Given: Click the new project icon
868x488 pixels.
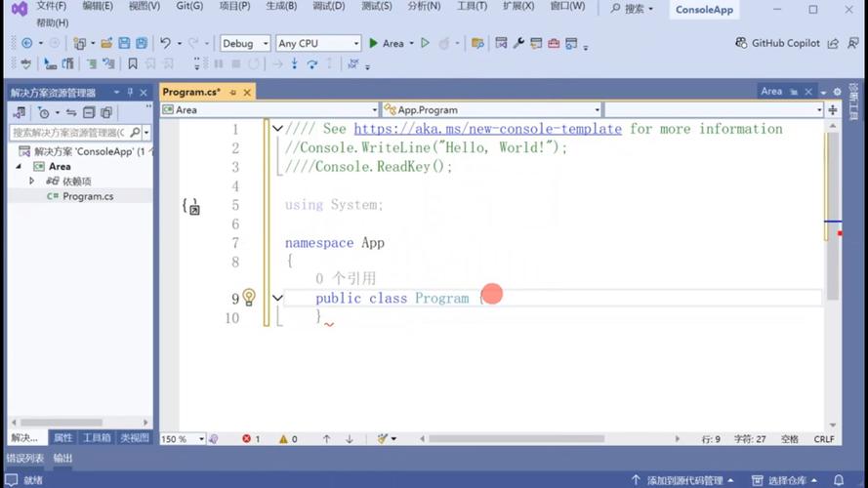Looking at the screenshot, I should [80, 43].
